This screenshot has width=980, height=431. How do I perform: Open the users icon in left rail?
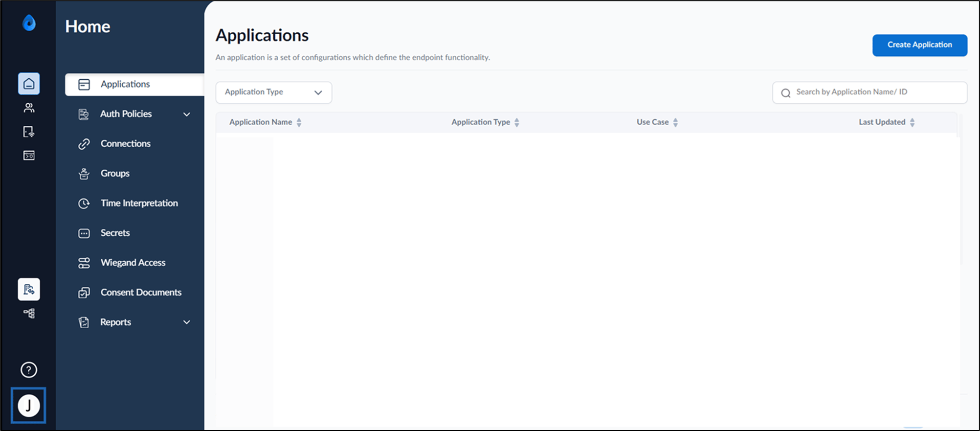(29, 108)
